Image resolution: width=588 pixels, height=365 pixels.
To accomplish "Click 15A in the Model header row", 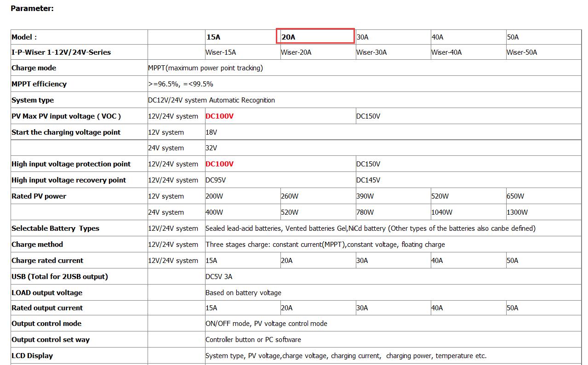I will coord(213,37).
